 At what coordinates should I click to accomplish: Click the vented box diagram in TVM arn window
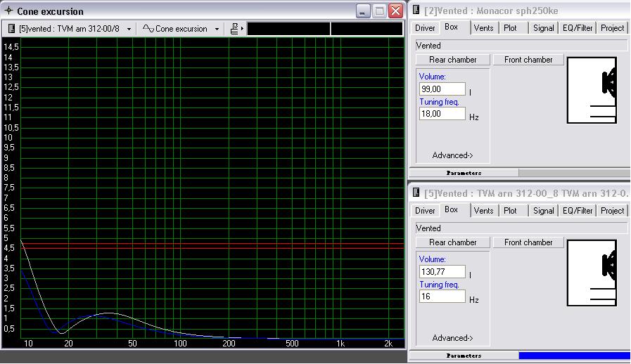[x=592, y=273]
